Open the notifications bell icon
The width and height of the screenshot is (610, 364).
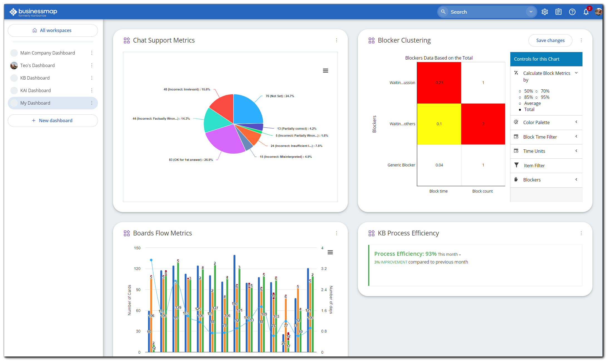coord(586,12)
